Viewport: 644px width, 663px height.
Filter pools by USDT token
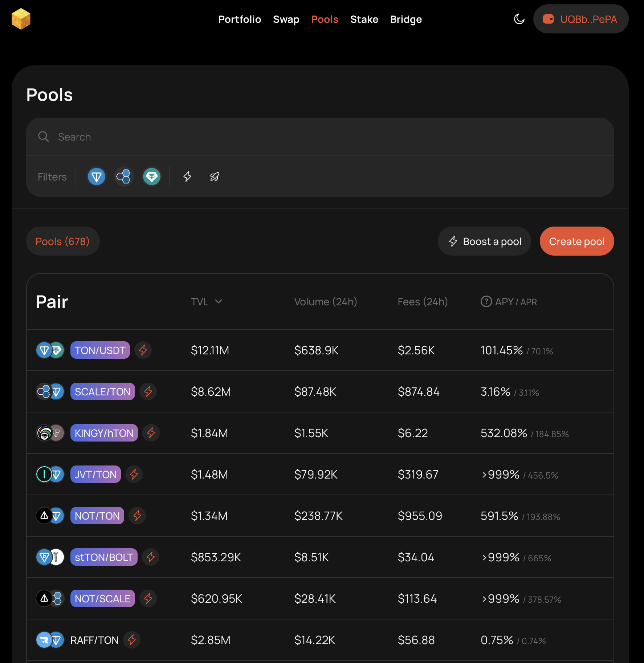tap(151, 177)
